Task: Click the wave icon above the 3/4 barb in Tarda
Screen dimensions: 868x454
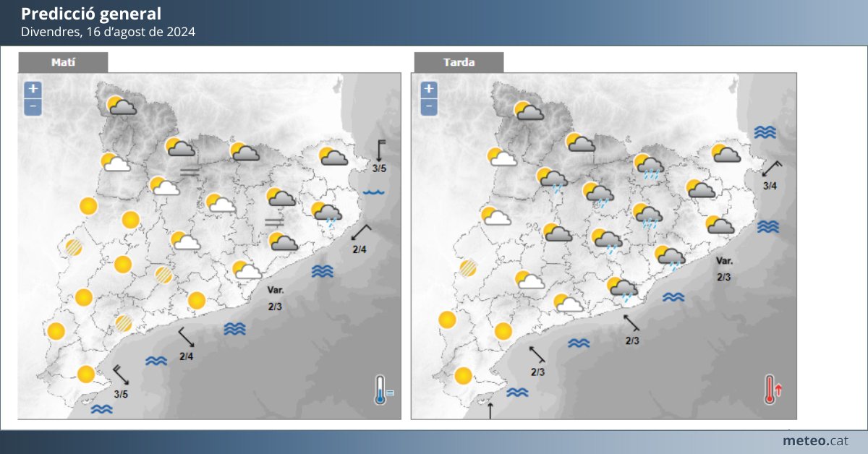Action: pos(765,132)
